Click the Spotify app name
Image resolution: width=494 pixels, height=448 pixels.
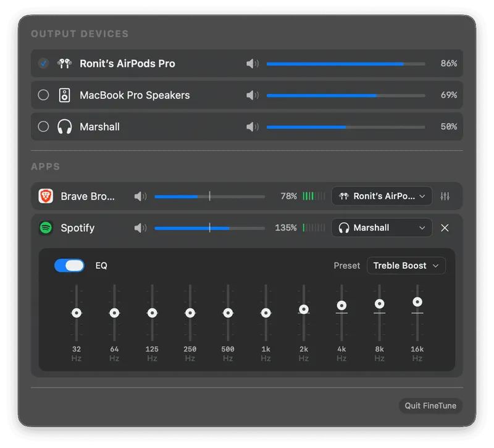click(x=78, y=228)
